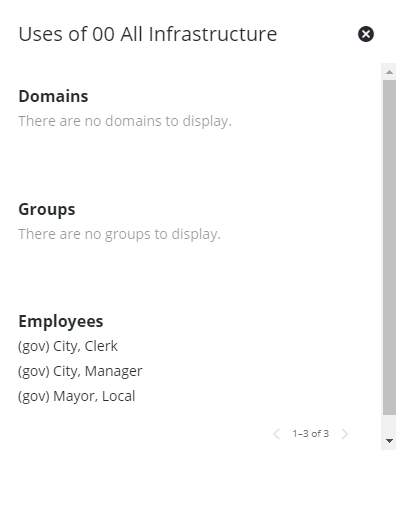Click 'There are no domains to display' message
Viewport: 396px width, 512px height.
125,121
